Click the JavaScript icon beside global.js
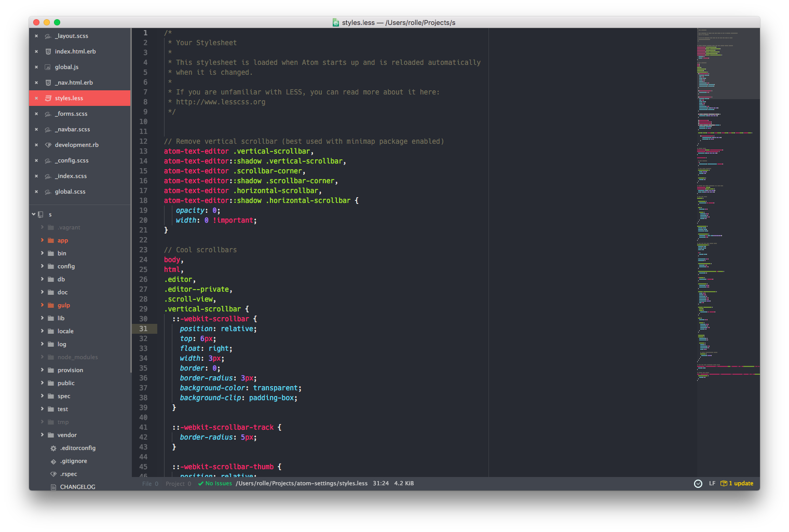The image size is (789, 532). pos(48,67)
